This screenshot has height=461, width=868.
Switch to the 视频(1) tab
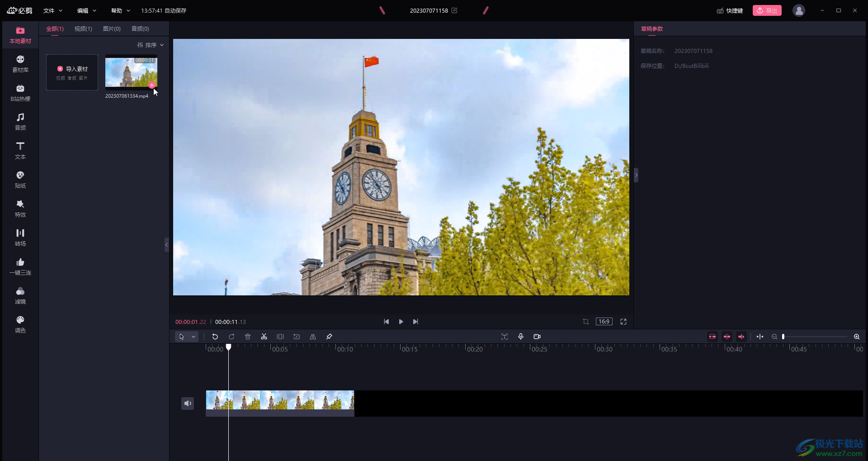tap(83, 29)
